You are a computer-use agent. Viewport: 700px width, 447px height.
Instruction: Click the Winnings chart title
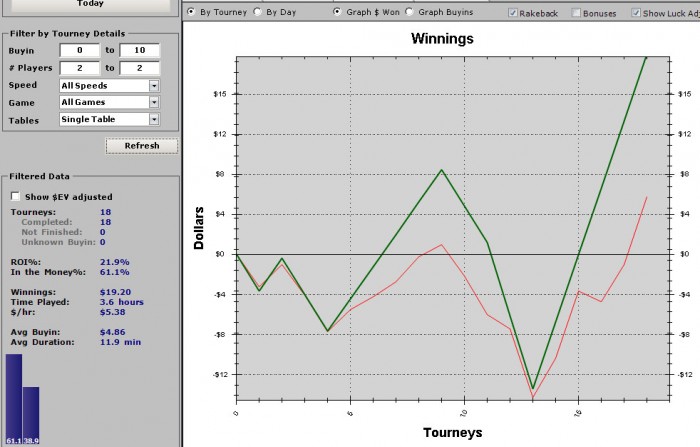coord(442,38)
